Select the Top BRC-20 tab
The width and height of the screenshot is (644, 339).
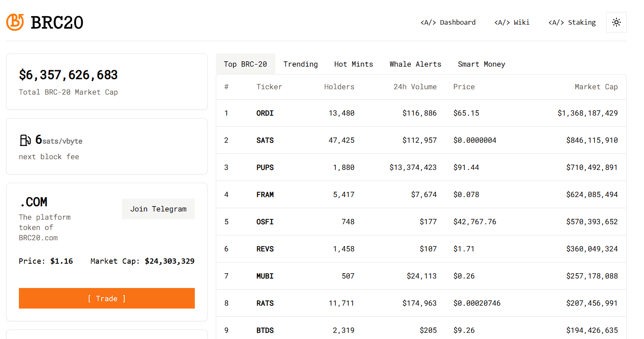click(245, 64)
